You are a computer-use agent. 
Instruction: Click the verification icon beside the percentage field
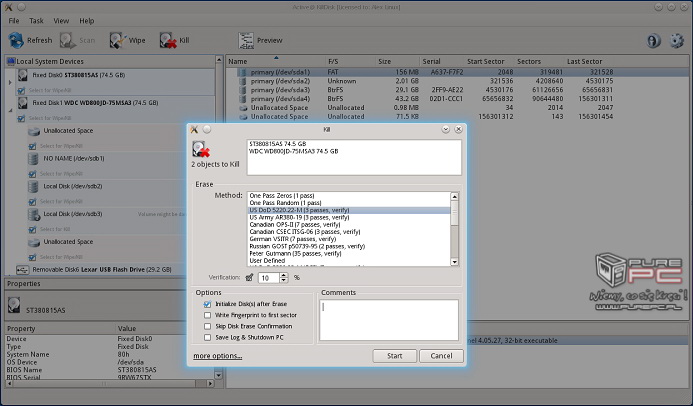[x=249, y=277]
